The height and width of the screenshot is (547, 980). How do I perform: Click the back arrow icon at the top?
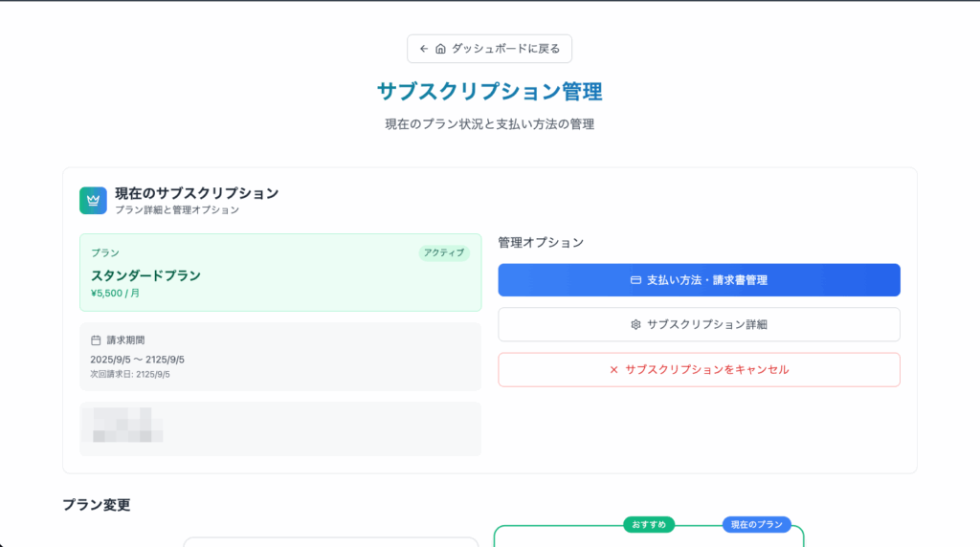click(x=424, y=49)
